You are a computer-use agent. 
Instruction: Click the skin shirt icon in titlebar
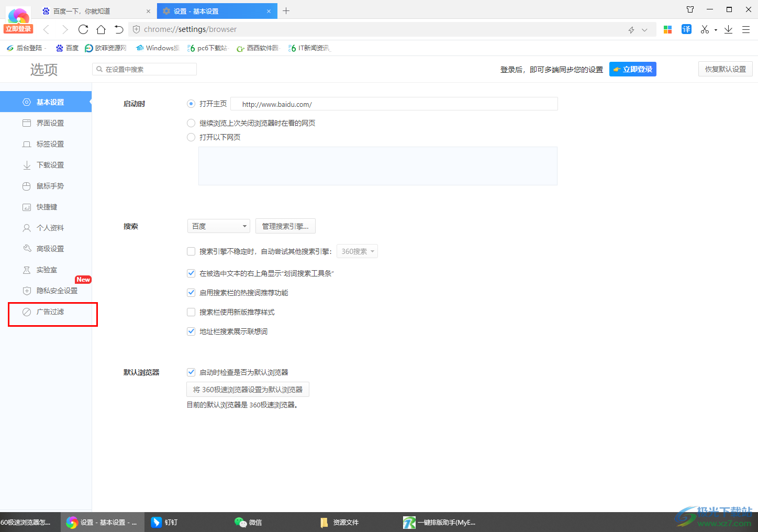coord(690,9)
